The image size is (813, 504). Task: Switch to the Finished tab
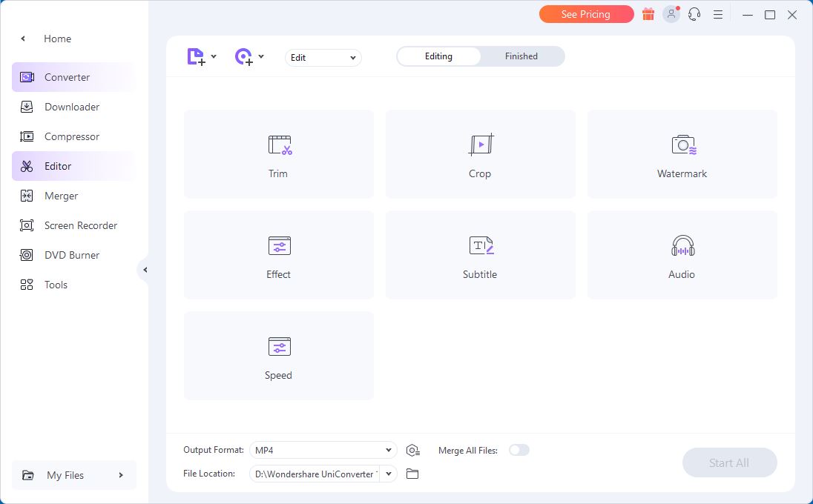pyautogui.click(x=521, y=56)
